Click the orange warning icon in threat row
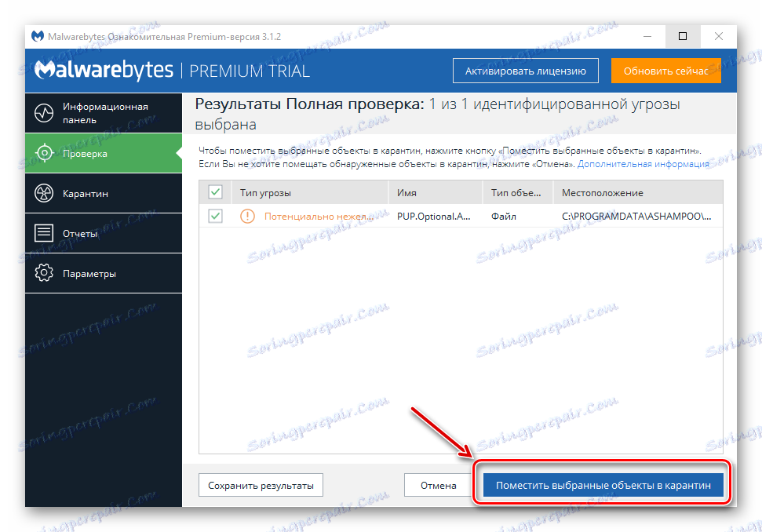762x532 pixels. pos(247,217)
